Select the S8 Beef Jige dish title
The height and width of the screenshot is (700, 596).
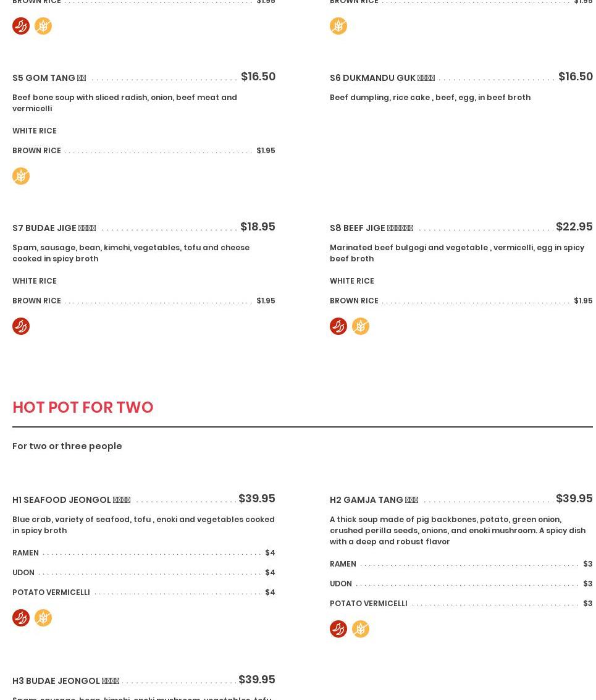[371, 228]
